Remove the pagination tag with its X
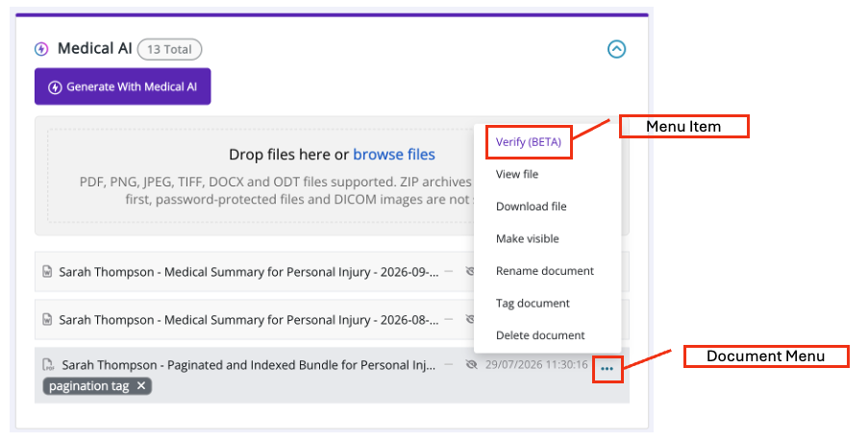The height and width of the screenshot is (441, 868). click(141, 385)
